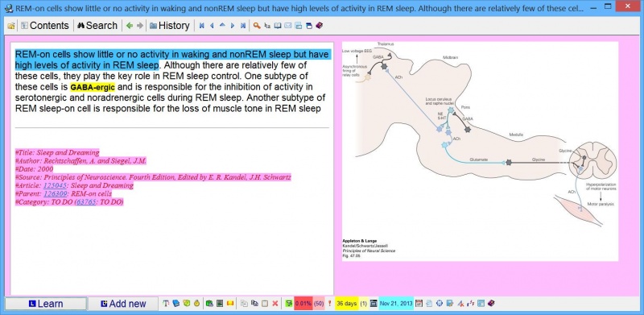644x315 pixels.
Task: Click the orange magnifier find icon
Action: [257, 26]
